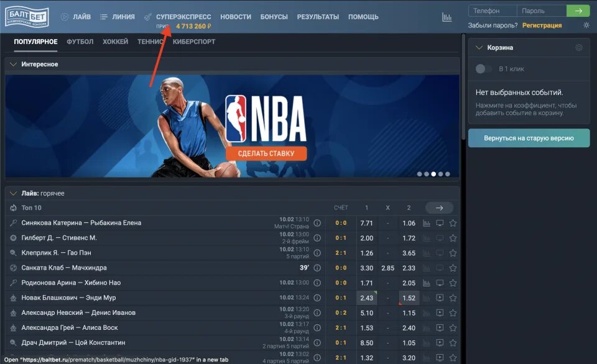Viewport: 597px width, 364px height.
Task: Open live tracker for Синякова Катерина match
Action: tap(440, 223)
